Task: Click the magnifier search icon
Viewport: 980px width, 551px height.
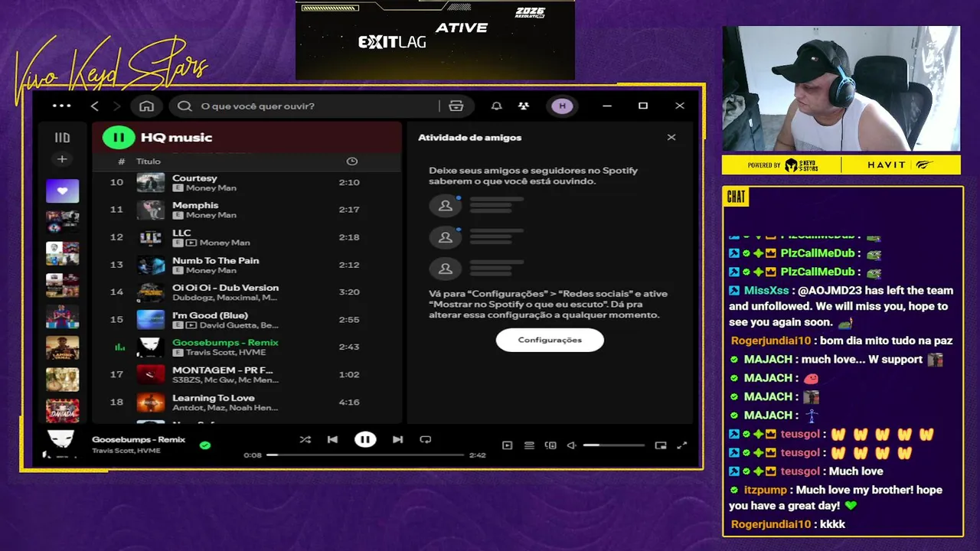Action: coord(185,106)
